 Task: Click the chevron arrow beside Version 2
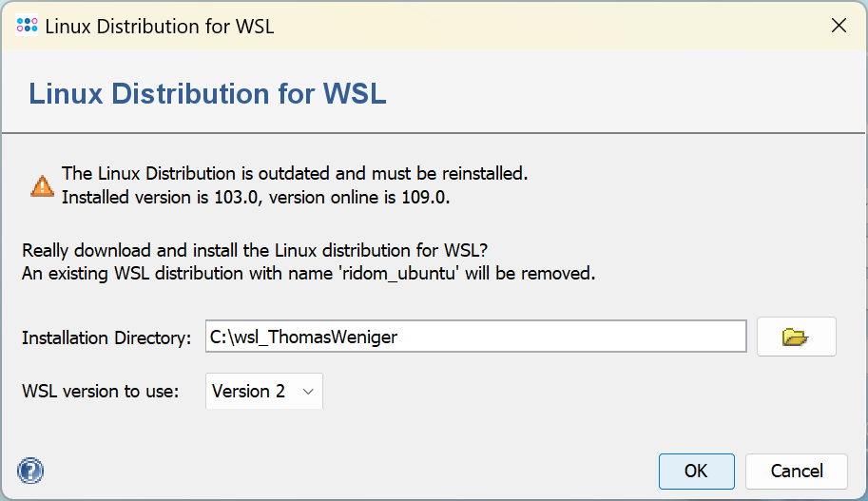click(307, 391)
